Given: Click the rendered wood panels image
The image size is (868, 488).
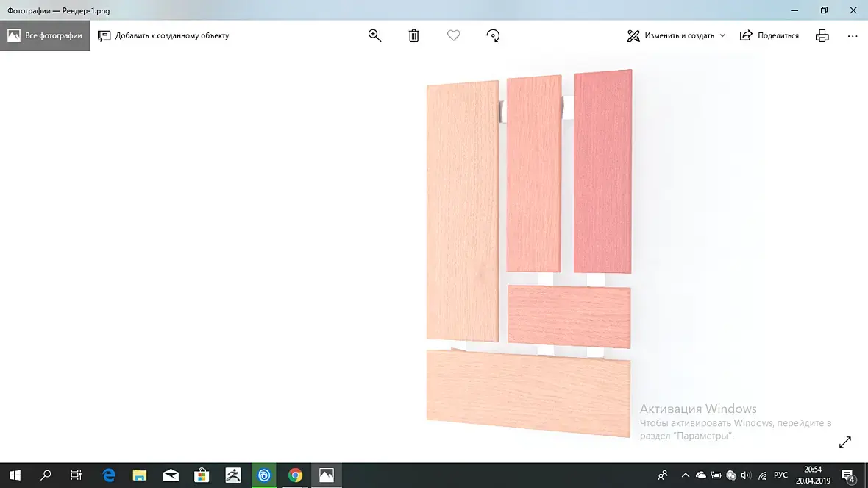Looking at the screenshot, I should [x=529, y=253].
